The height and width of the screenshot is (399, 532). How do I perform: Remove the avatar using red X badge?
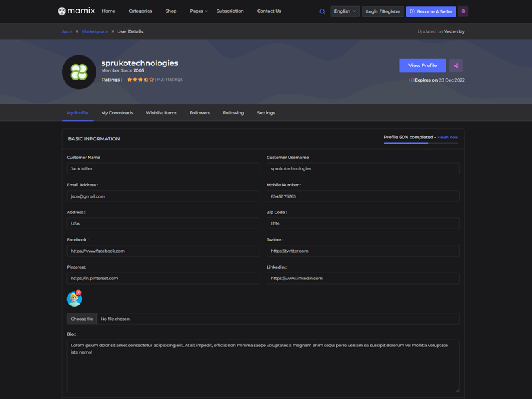78,293
